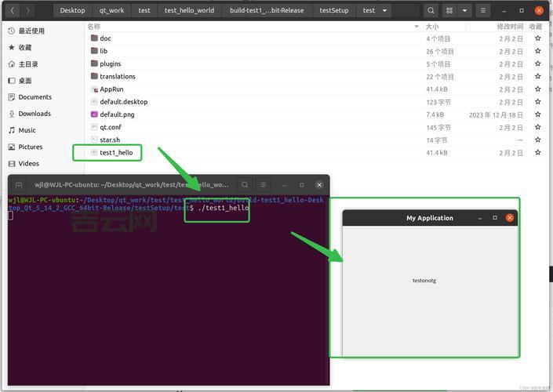Select the default.png file
This screenshot has width=553, height=392.
(x=116, y=114)
